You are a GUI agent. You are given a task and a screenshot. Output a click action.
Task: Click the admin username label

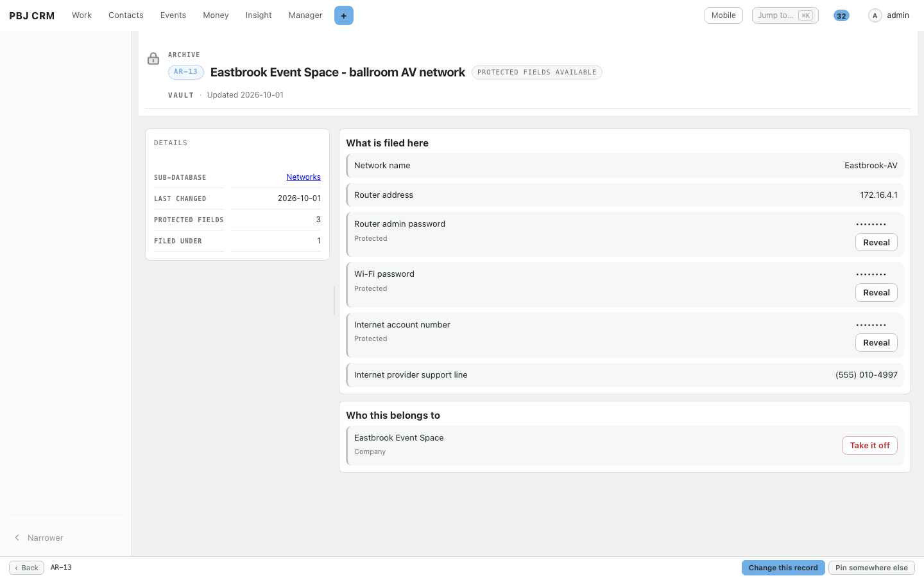[x=898, y=15]
